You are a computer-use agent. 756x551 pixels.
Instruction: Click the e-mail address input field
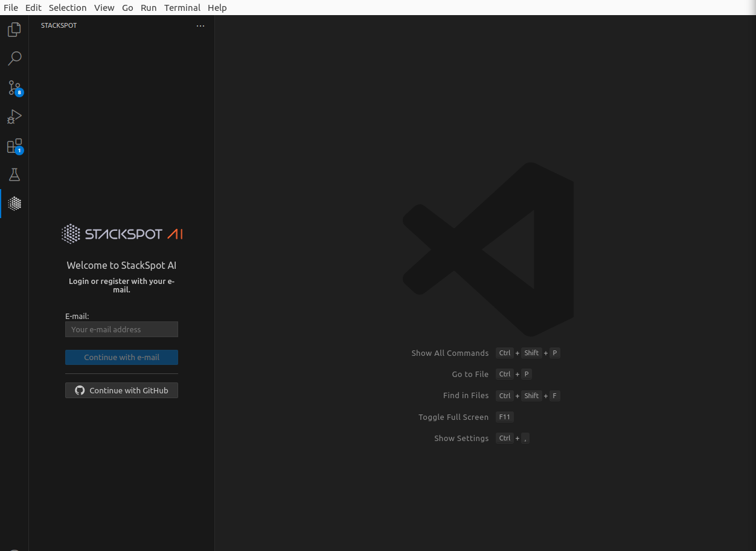tap(121, 329)
